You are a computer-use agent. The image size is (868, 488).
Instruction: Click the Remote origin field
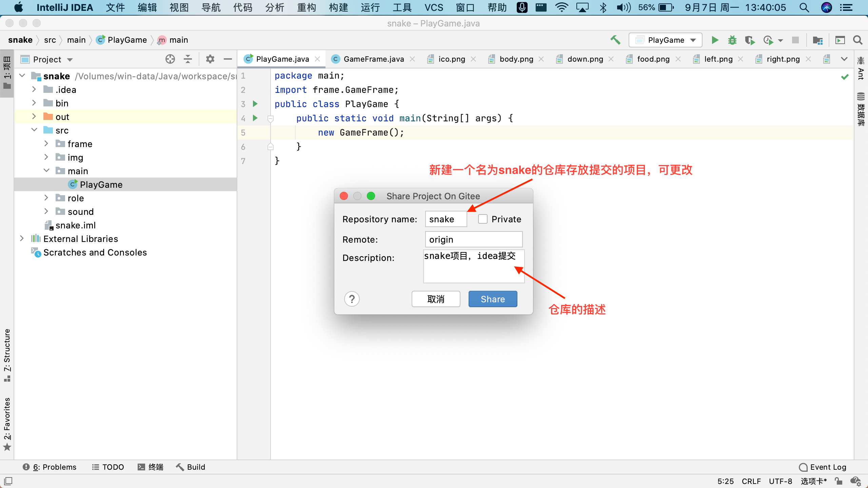coord(474,239)
